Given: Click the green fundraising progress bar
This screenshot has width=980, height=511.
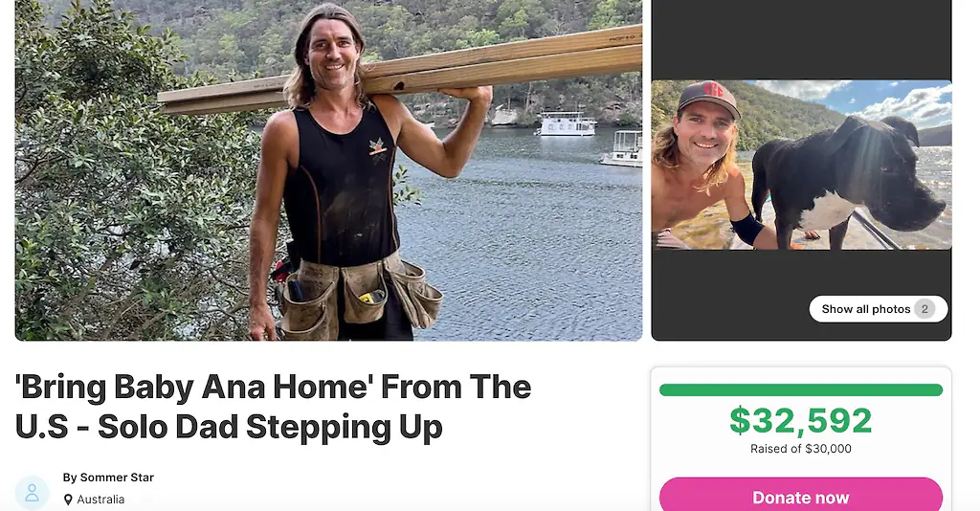Looking at the screenshot, I should pyautogui.click(x=801, y=389).
